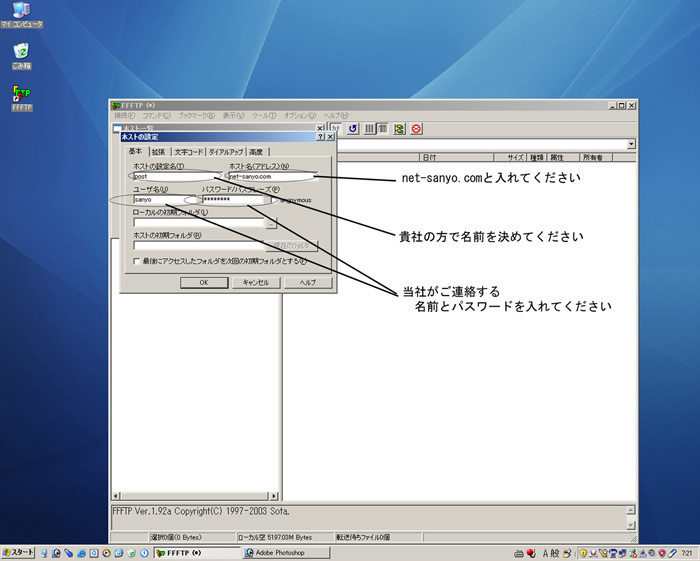Switch to the 文字コード tab

(x=188, y=152)
